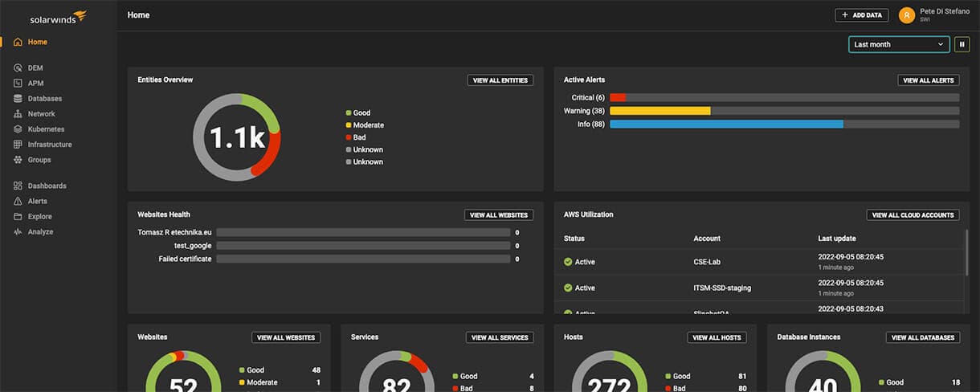Click the Infrastructure grid icon
This screenshot has width=980, height=392.
(18, 145)
